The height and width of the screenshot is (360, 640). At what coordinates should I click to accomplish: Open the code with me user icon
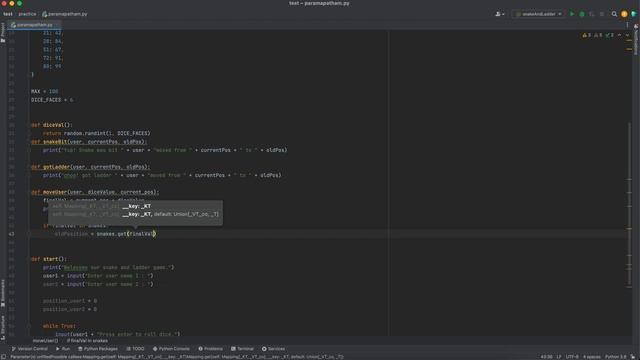point(500,14)
